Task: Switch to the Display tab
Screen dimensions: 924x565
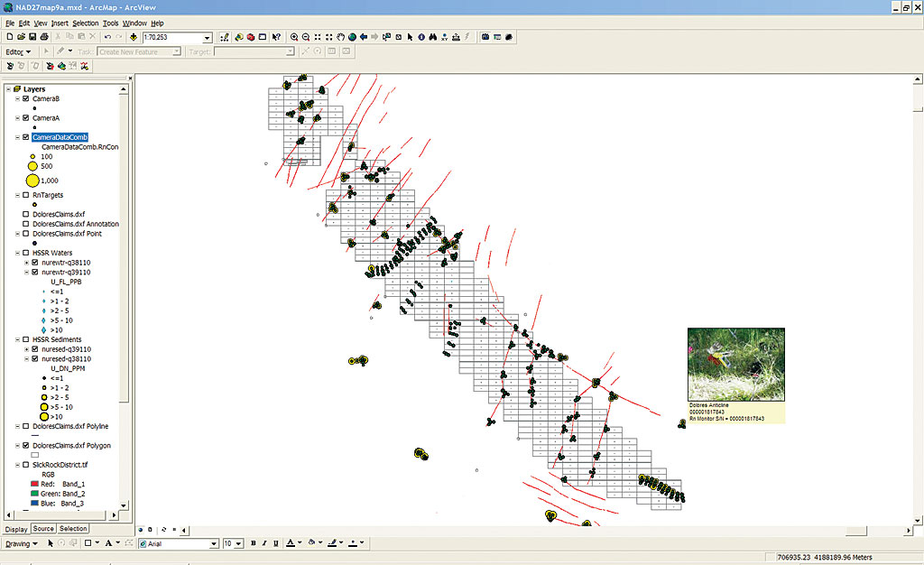Action: pyautogui.click(x=16, y=529)
